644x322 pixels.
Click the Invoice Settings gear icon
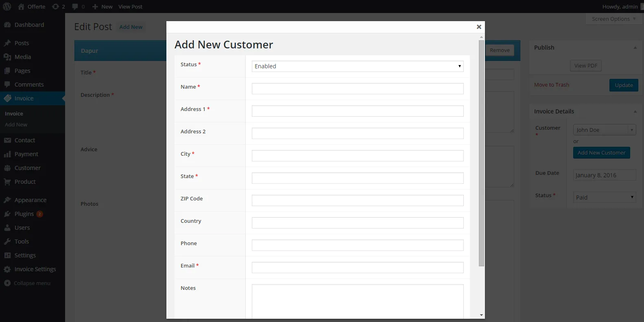point(7,269)
